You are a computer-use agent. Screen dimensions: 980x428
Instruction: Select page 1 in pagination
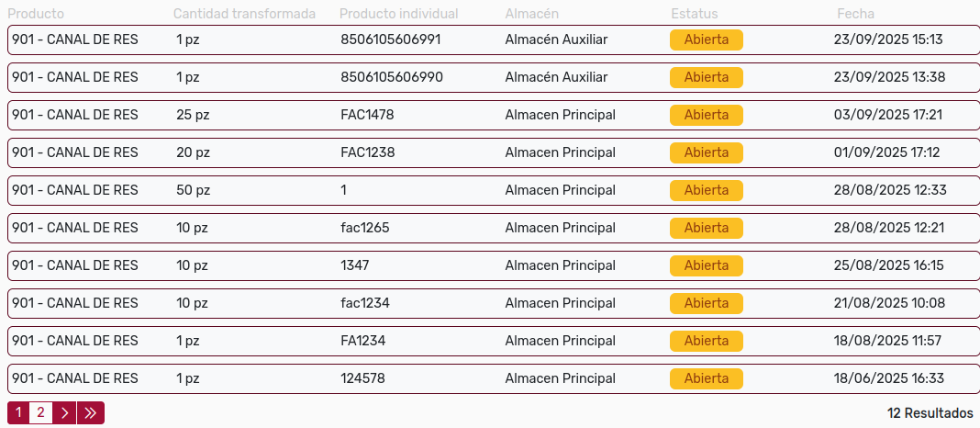click(x=18, y=413)
